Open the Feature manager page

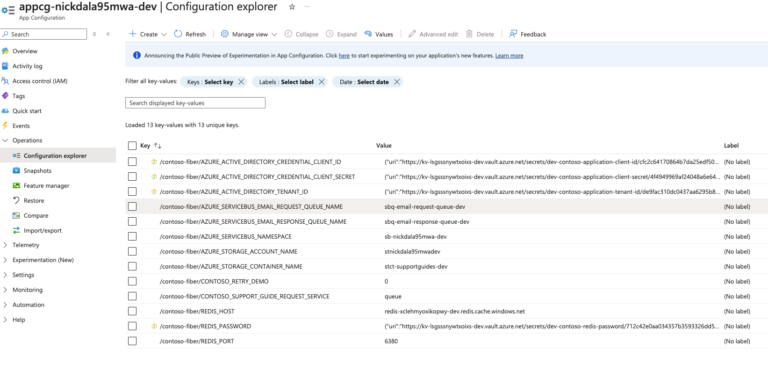tap(46, 186)
